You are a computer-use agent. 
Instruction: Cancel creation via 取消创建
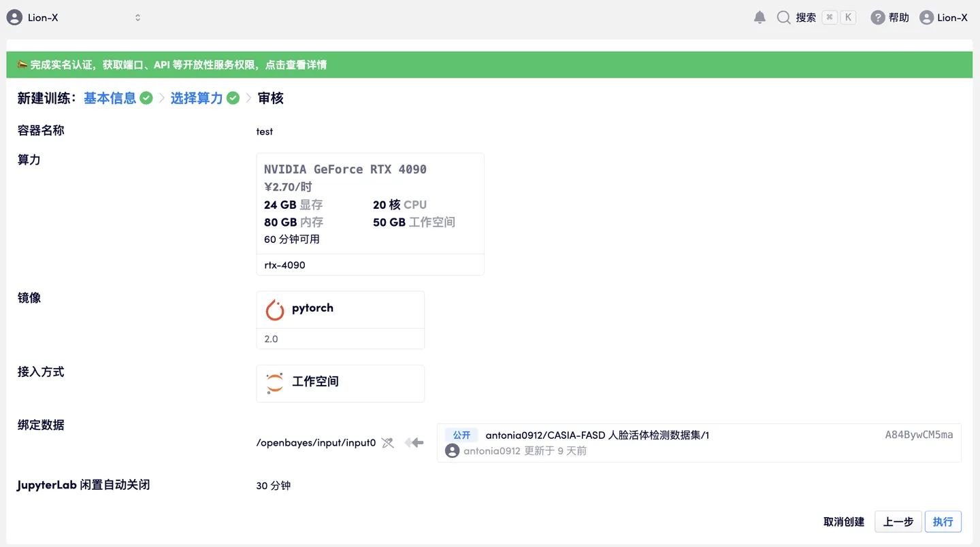pos(843,521)
